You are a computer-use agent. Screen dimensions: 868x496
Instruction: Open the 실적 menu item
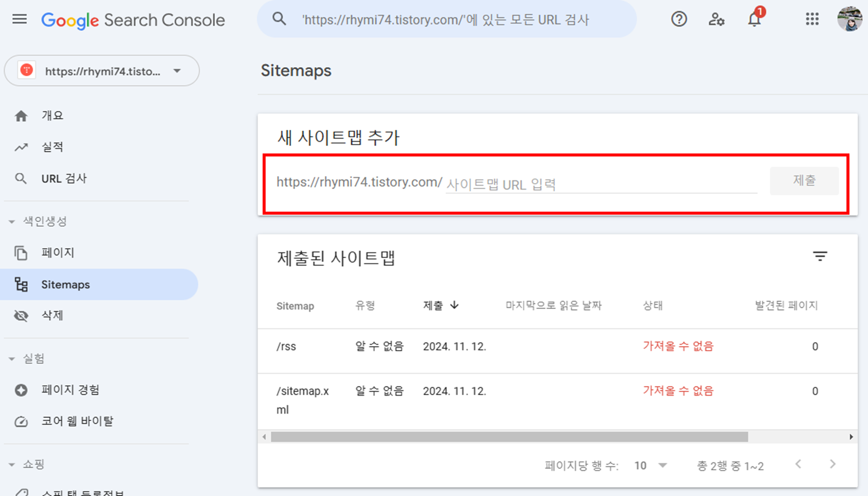click(x=99, y=147)
